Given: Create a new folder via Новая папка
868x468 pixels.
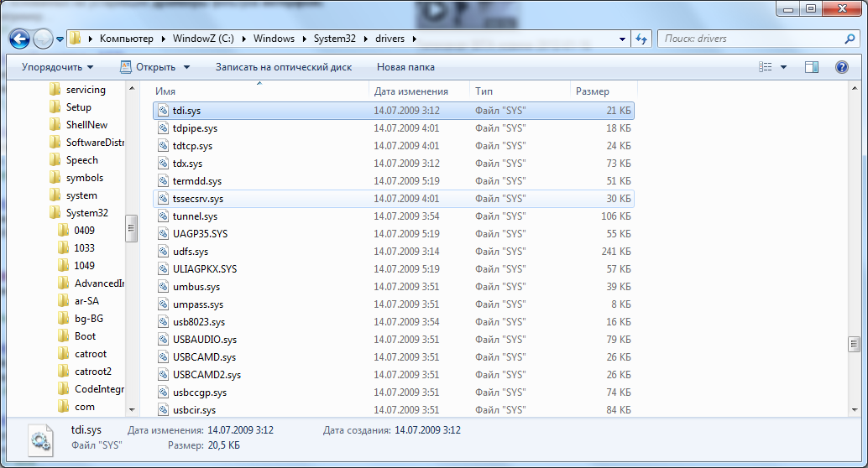Looking at the screenshot, I should pos(405,67).
